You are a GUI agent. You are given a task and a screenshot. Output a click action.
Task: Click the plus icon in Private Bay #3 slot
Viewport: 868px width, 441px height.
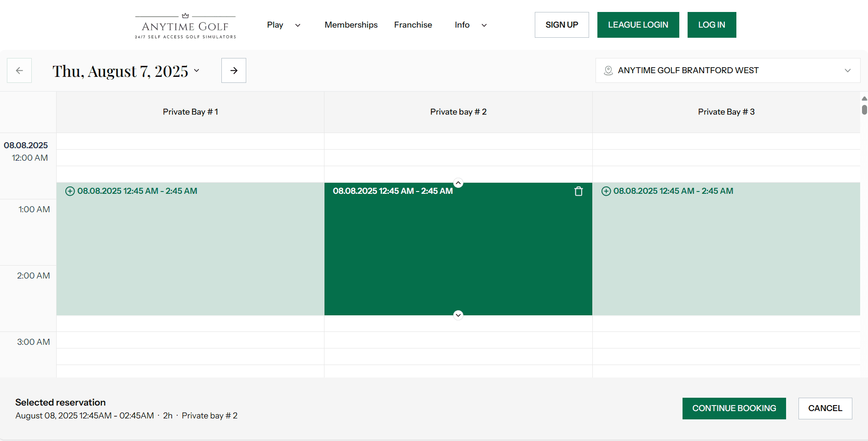point(606,191)
